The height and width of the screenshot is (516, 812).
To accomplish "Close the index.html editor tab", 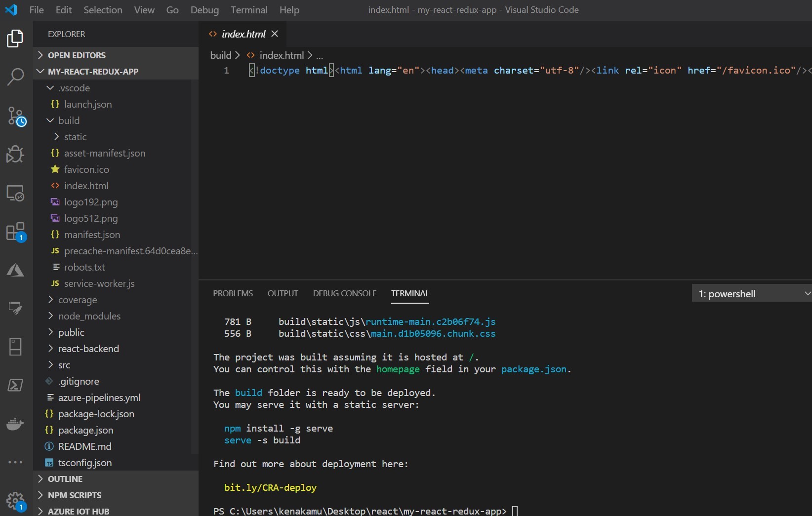I will (x=275, y=34).
